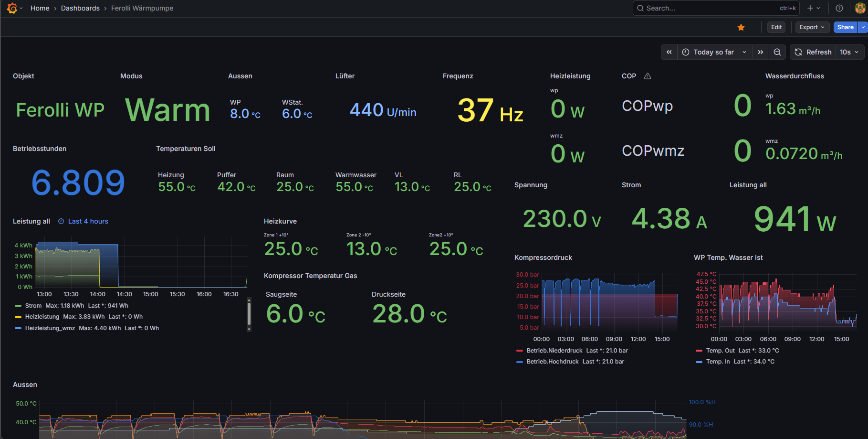Star this dashboard as favorite
Screen dimensions: 868x439
pos(741,27)
